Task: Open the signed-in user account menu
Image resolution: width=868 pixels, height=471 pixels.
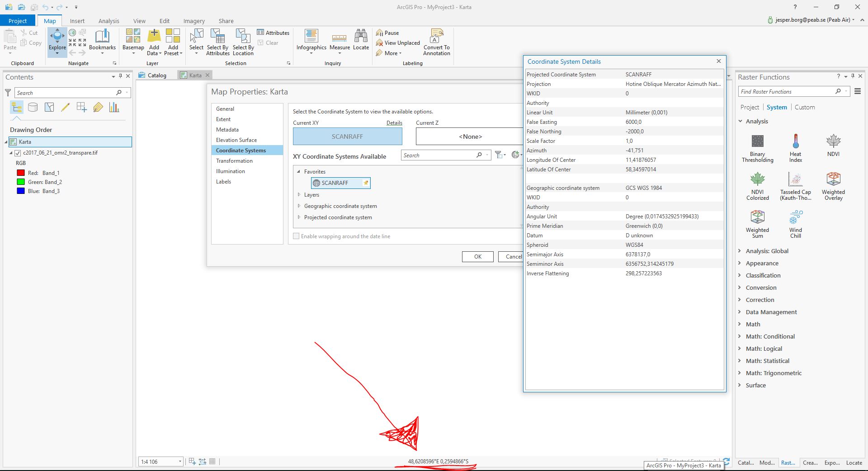Action: 811,20
